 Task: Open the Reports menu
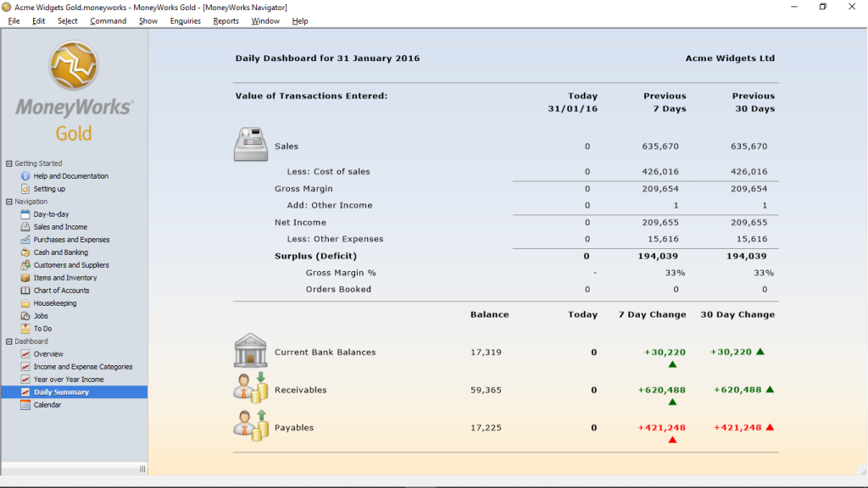[x=225, y=20]
